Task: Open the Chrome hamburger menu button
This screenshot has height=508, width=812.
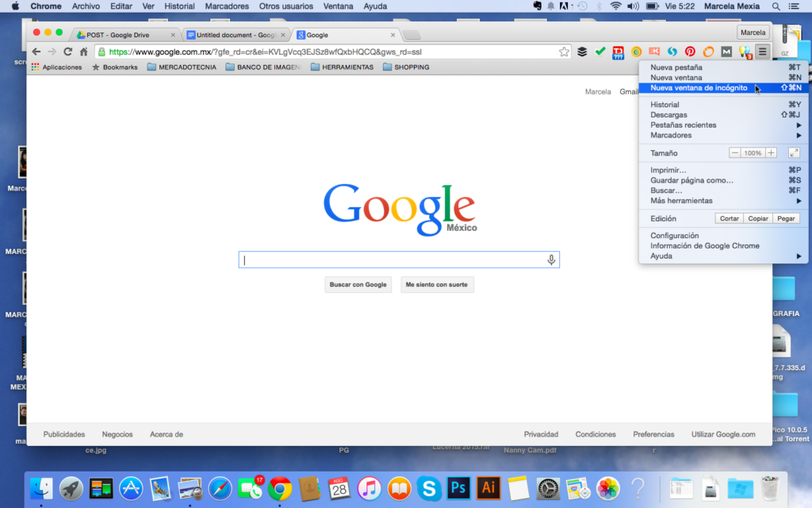Action: coord(762,52)
